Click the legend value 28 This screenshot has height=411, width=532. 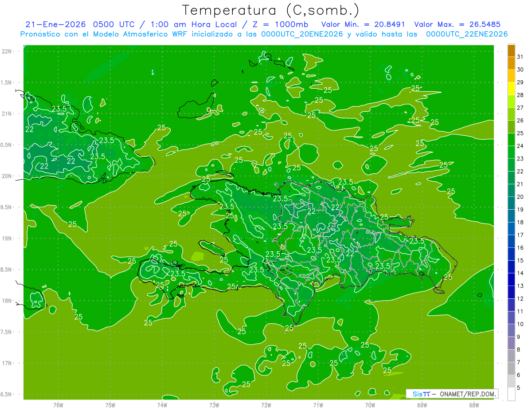pos(520,95)
